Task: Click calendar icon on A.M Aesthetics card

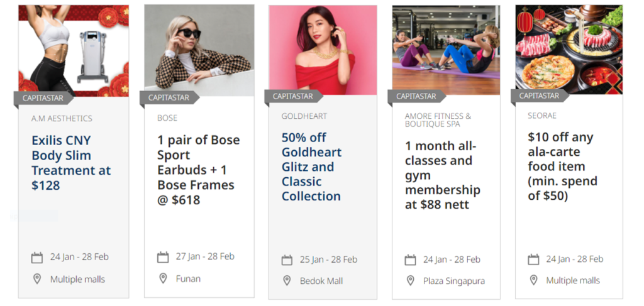Action: (37, 258)
